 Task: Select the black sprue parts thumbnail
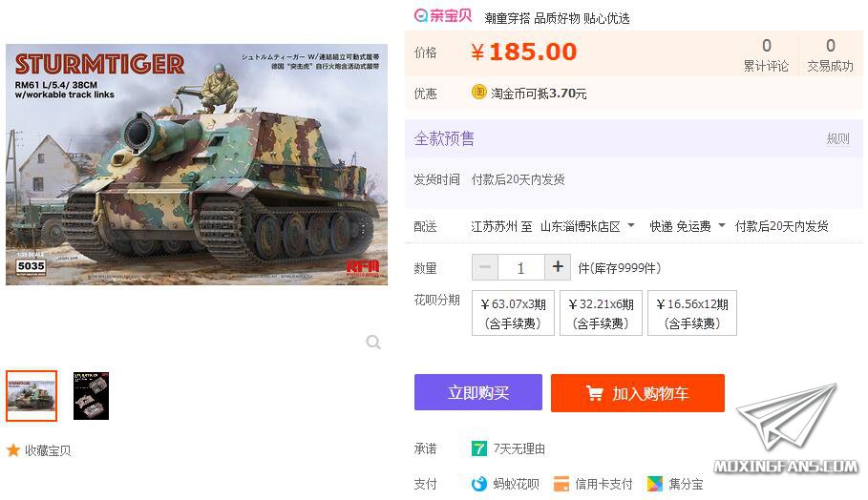pos(92,396)
